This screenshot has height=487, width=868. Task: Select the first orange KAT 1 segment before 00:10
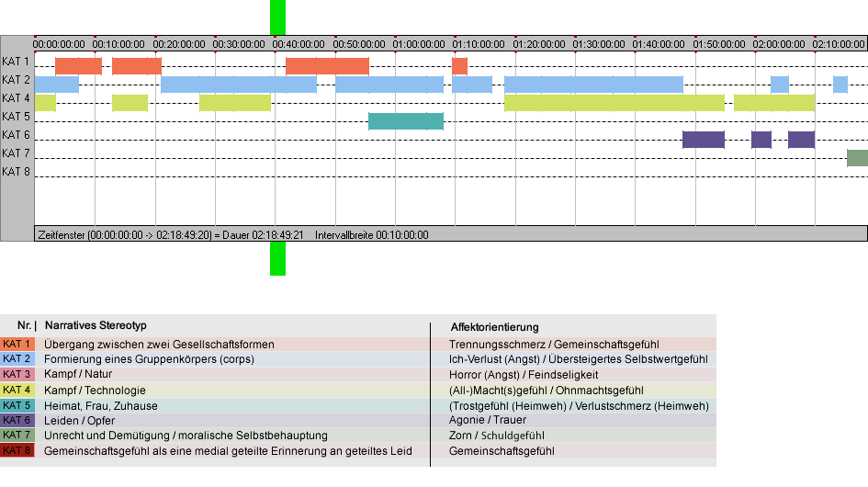coord(79,66)
